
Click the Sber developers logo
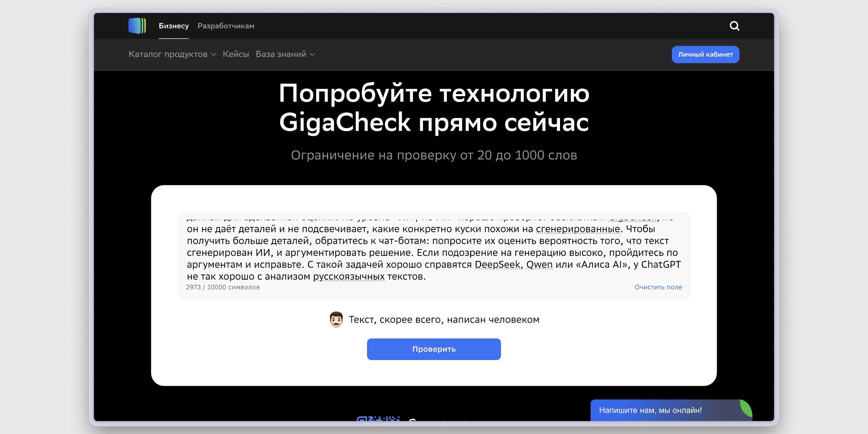pos(137,26)
